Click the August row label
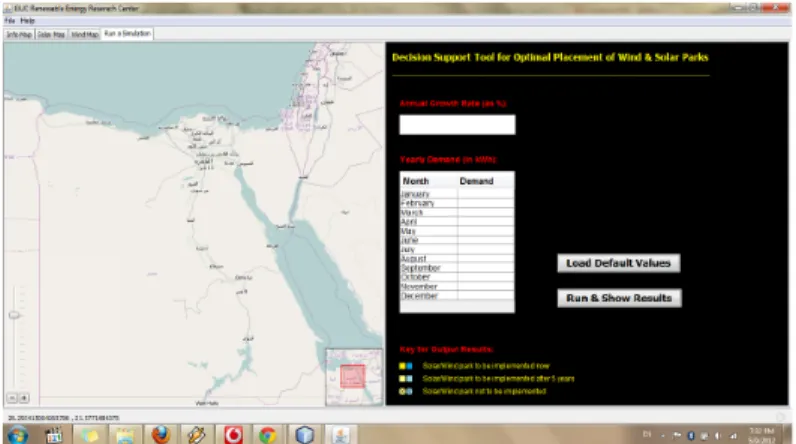Image resolution: width=796 pixels, height=444 pixels. 414,259
